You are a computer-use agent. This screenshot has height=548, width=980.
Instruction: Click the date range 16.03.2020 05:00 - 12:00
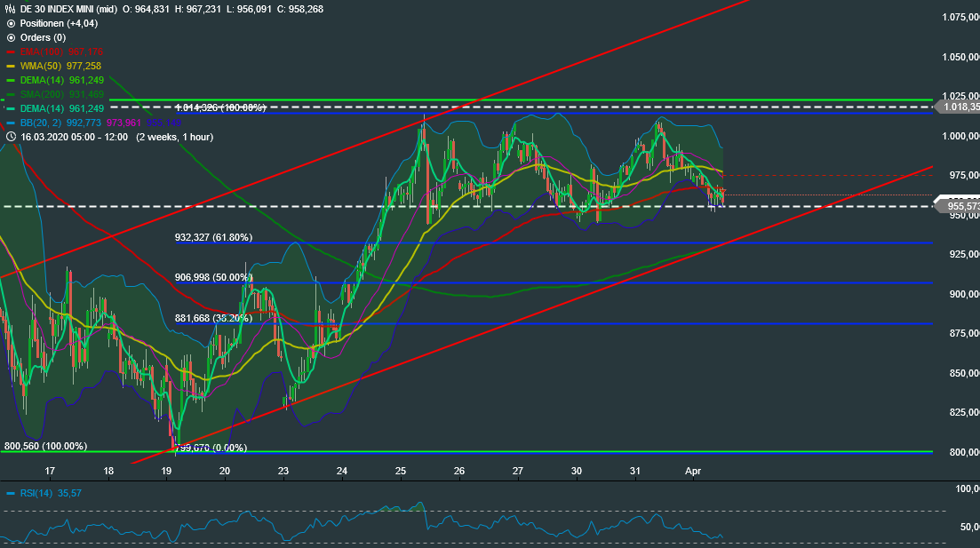74,137
